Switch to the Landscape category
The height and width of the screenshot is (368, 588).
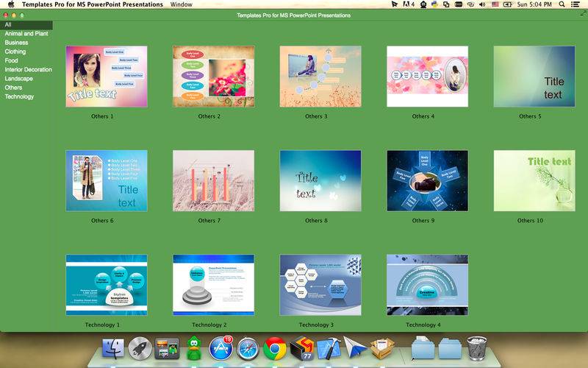point(19,79)
